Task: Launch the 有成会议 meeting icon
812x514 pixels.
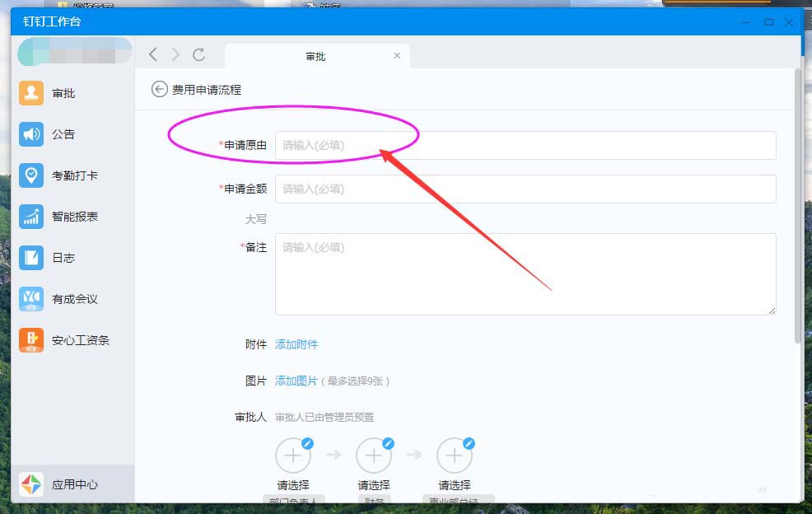Action: pyautogui.click(x=31, y=299)
